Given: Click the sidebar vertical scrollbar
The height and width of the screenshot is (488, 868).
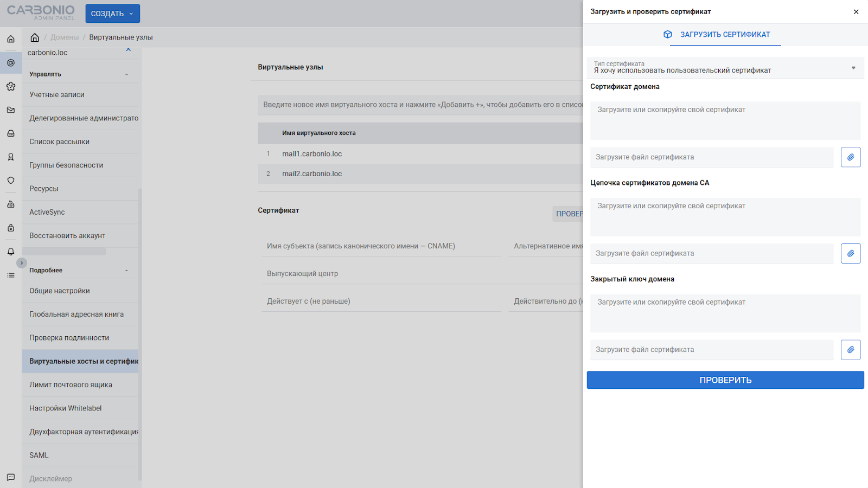Looking at the screenshot, I should (x=140, y=334).
